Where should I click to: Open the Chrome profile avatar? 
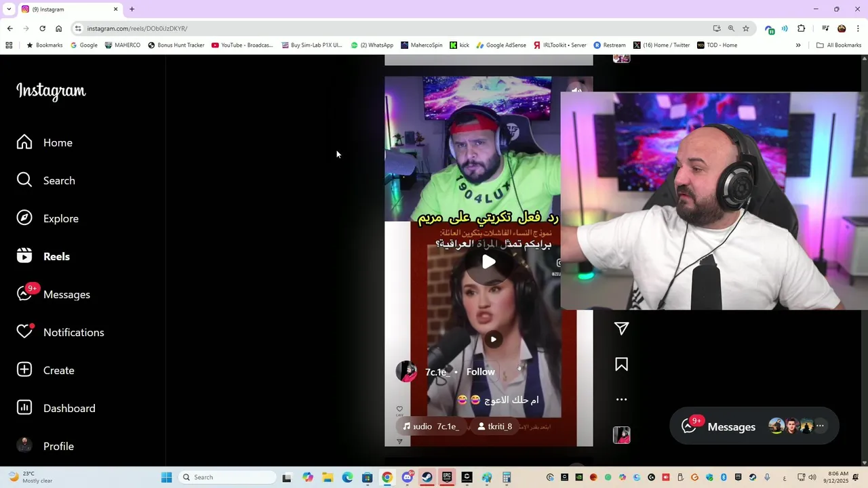842,28
